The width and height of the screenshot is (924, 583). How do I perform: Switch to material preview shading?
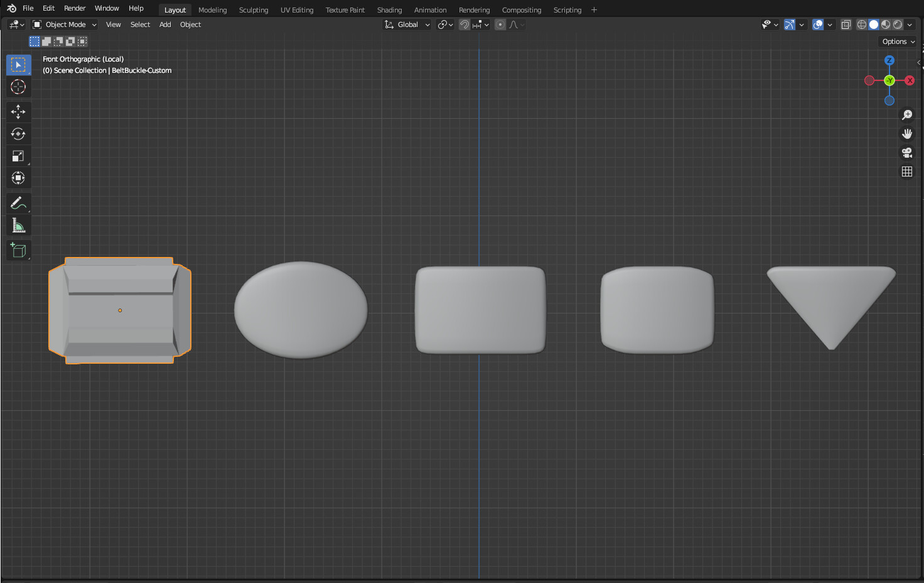click(x=886, y=25)
